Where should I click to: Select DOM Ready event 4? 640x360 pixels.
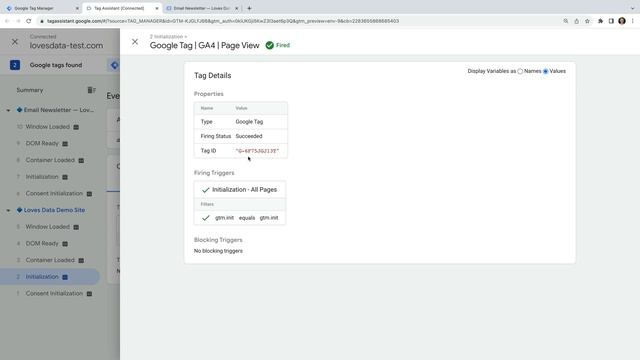(x=42, y=243)
